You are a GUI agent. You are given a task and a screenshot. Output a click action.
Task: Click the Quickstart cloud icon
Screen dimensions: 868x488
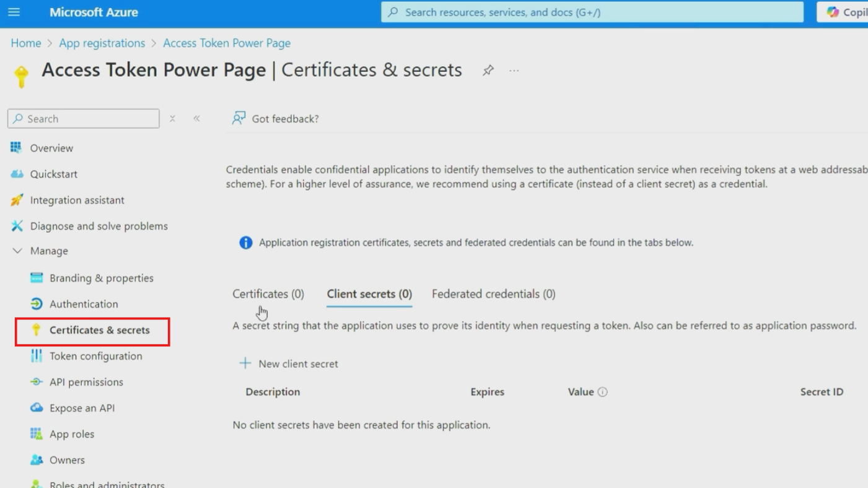pyautogui.click(x=17, y=174)
